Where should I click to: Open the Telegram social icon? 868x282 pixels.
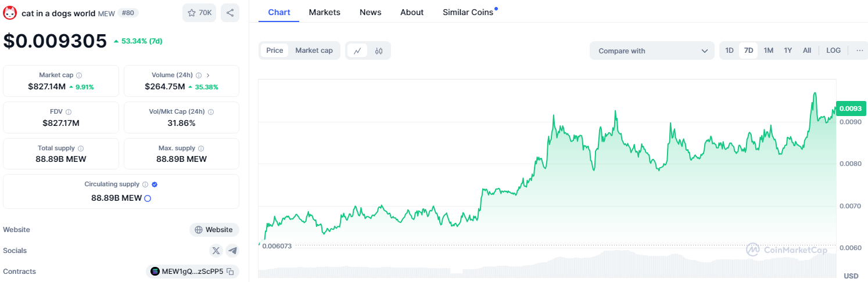coord(232,251)
